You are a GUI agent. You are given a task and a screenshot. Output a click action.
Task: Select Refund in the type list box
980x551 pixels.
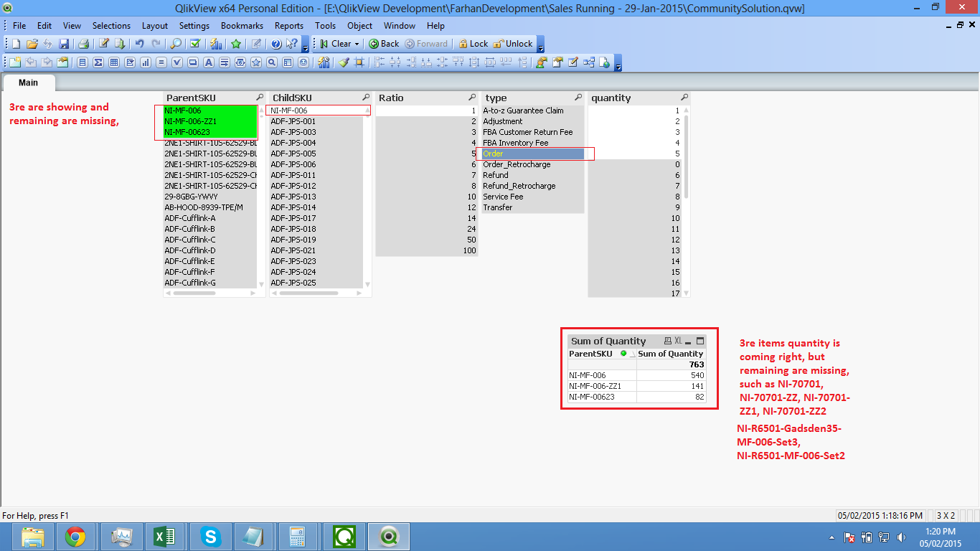click(x=496, y=175)
